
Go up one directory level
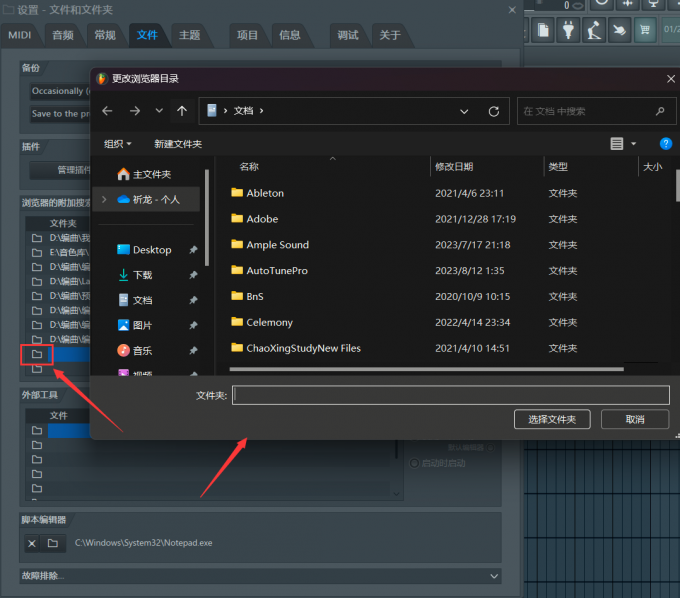[182, 111]
